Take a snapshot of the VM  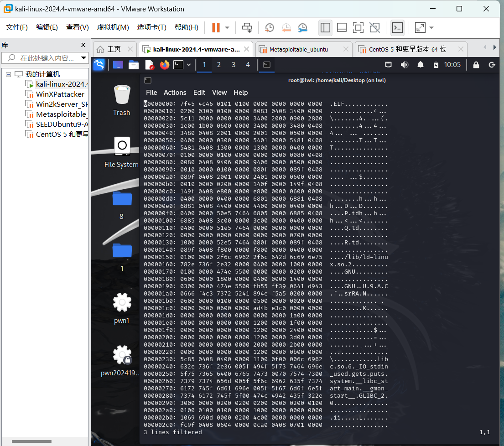[270, 28]
